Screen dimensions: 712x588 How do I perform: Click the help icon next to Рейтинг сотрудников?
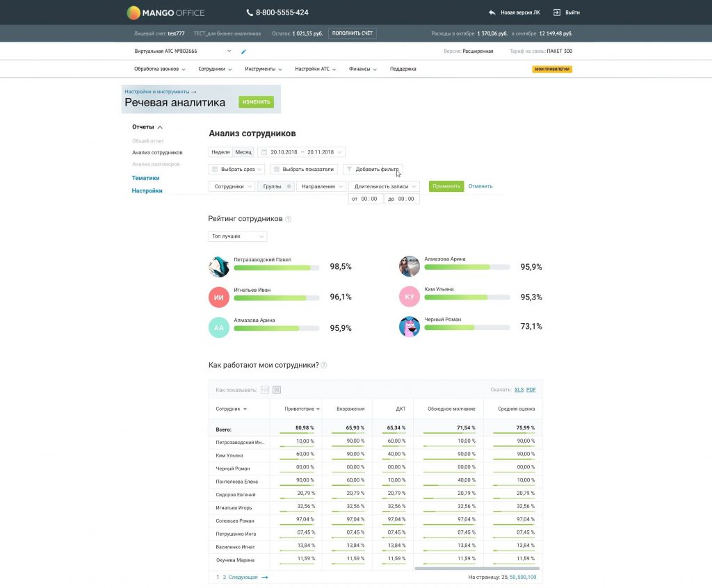coord(288,220)
